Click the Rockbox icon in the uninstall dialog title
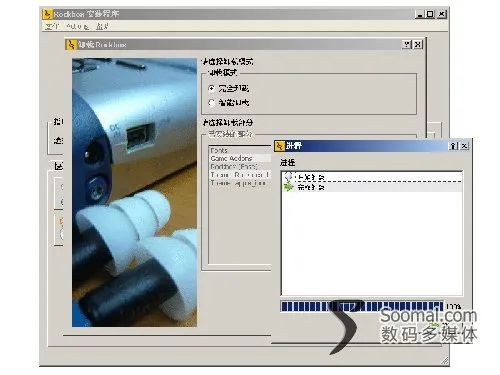This screenshot has height=375, width=500. [x=71, y=44]
